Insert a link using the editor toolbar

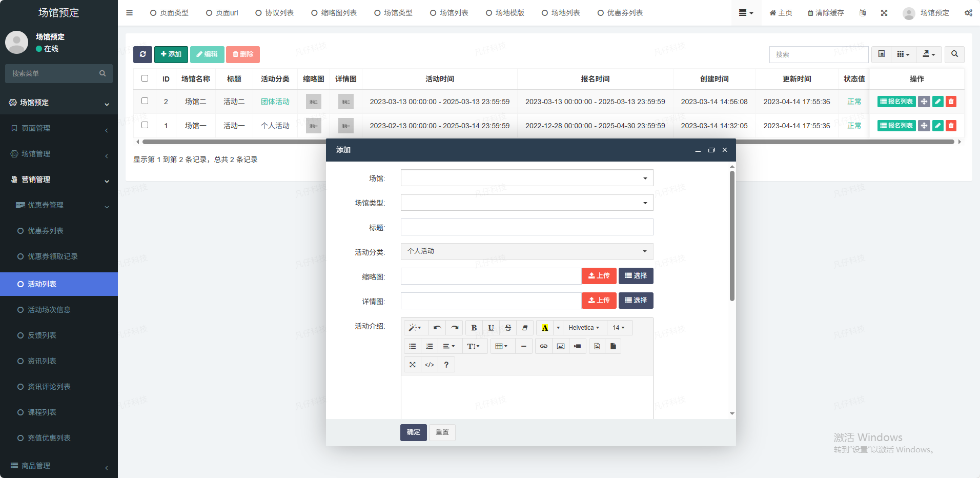coord(543,346)
